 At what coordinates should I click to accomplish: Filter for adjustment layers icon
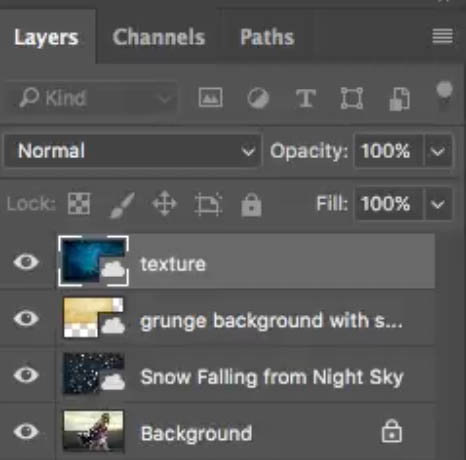click(x=258, y=98)
